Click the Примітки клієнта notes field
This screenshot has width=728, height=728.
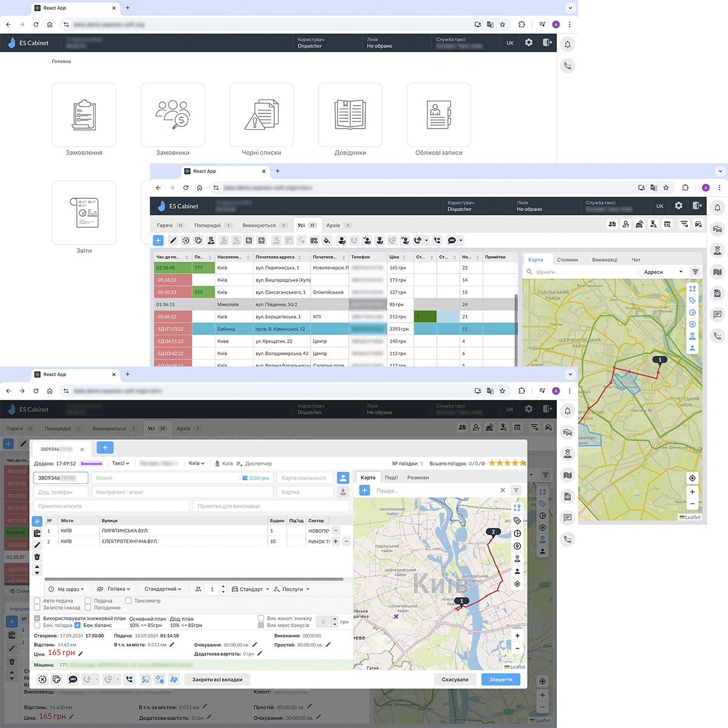112,506
